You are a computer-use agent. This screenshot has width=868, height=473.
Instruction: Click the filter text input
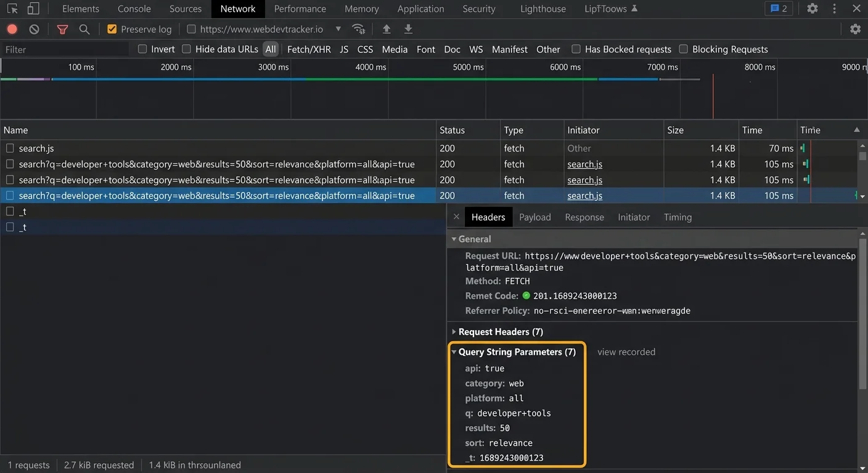pos(65,49)
